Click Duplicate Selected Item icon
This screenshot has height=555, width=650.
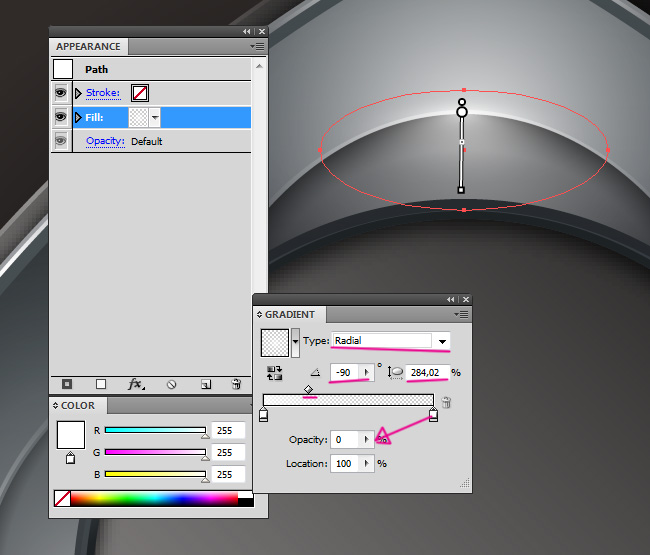tap(205, 384)
